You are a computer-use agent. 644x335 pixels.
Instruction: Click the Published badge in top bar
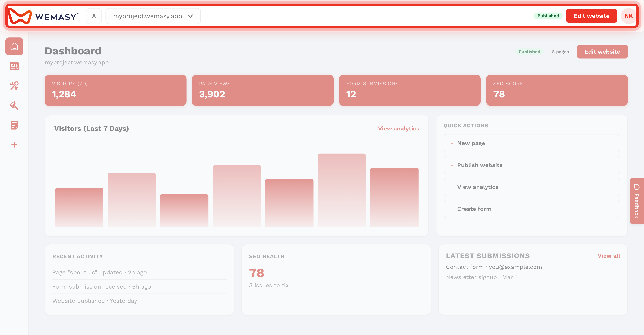click(x=548, y=16)
